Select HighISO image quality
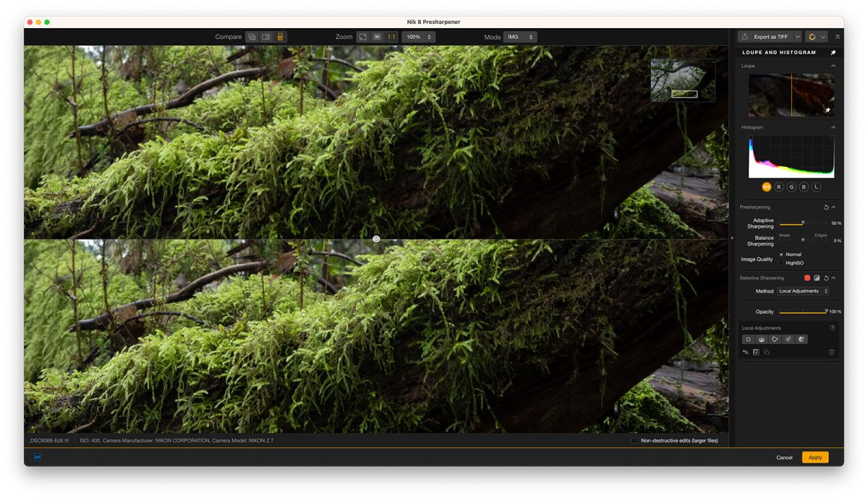The width and height of the screenshot is (868, 498). point(781,263)
